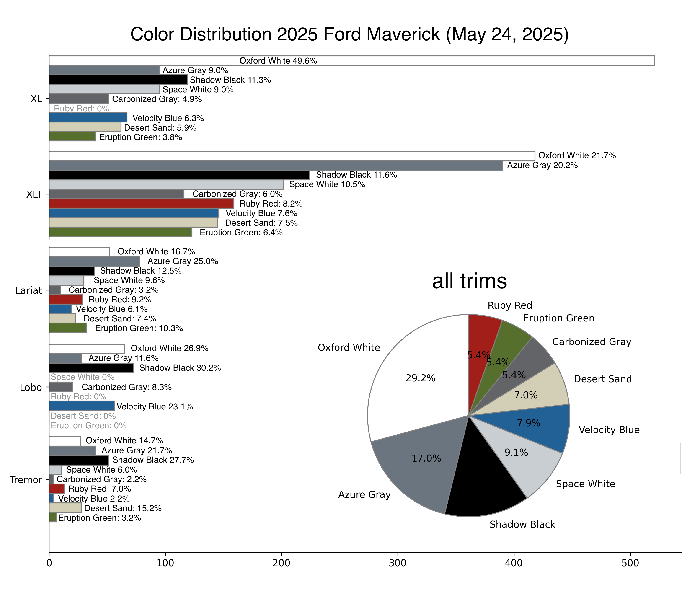Image resolution: width=700 pixels, height=595 pixels.
Task: Click the Space White 9.1% pie slice
Action: (523, 462)
